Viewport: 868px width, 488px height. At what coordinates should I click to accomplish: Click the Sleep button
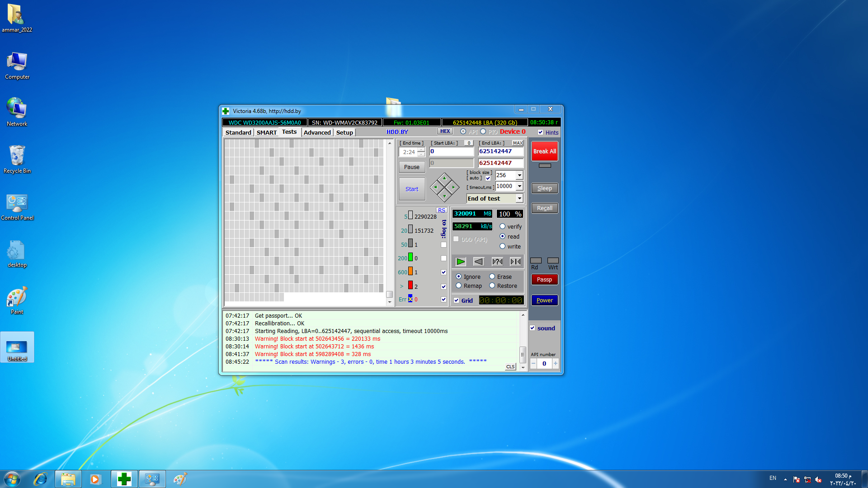(545, 188)
